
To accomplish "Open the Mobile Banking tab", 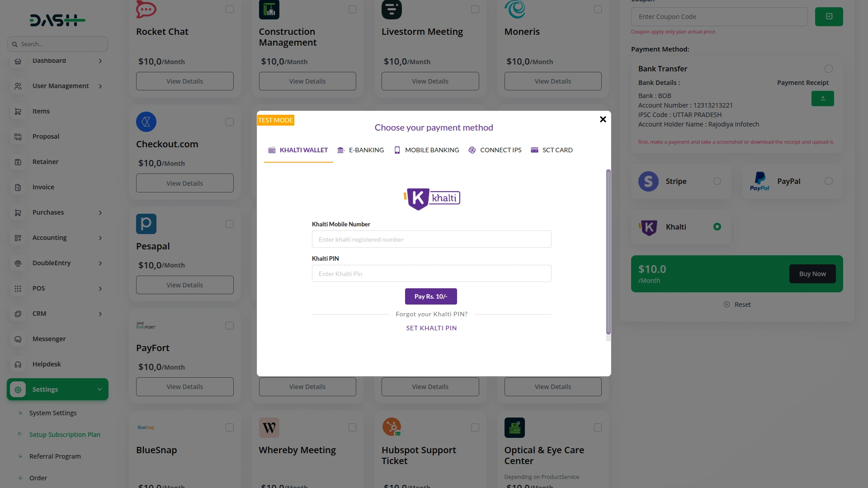I will [426, 150].
